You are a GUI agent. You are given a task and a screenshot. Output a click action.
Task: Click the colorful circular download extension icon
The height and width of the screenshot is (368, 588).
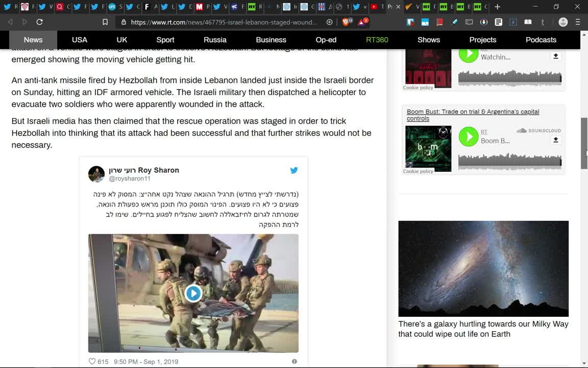point(484,22)
